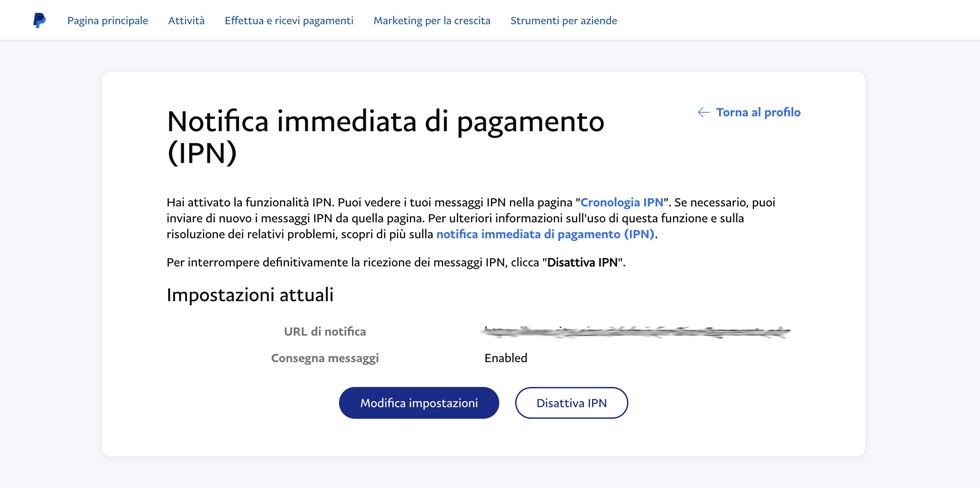Click the URL di notifica label
980x491 pixels.
point(324,332)
